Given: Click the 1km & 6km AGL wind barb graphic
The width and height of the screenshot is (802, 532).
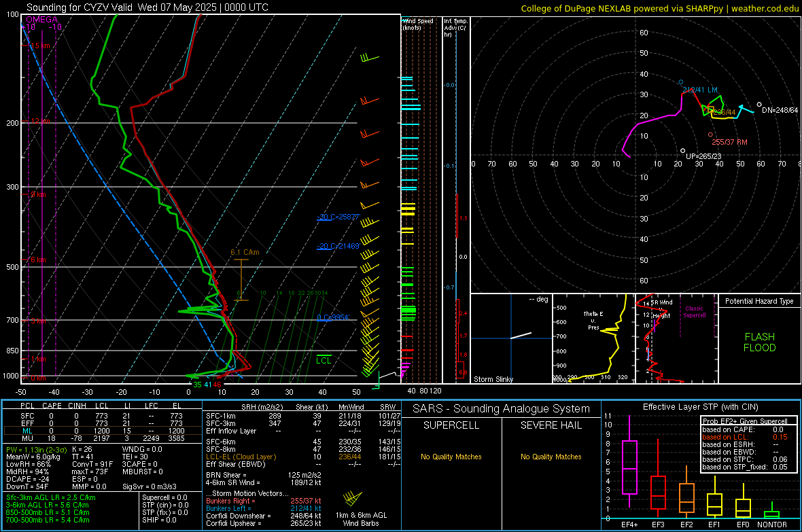Looking at the screenshot, I should (x=353, y=498).
